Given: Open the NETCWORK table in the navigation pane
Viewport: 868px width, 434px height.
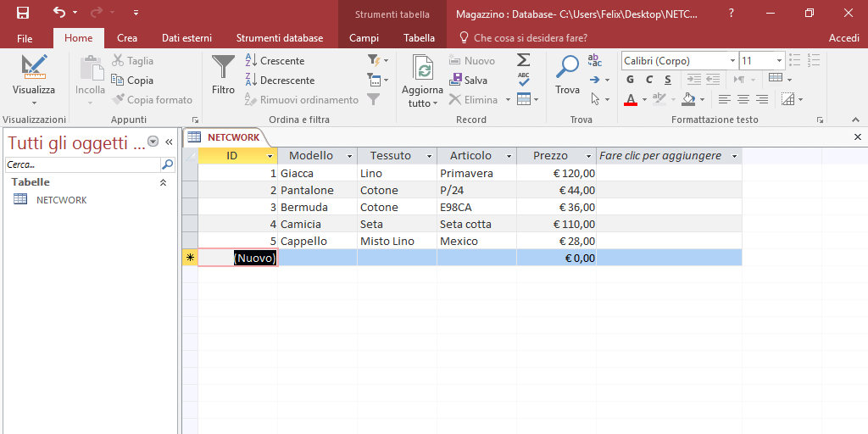Looking at the screenshot, I should [61, 200].
